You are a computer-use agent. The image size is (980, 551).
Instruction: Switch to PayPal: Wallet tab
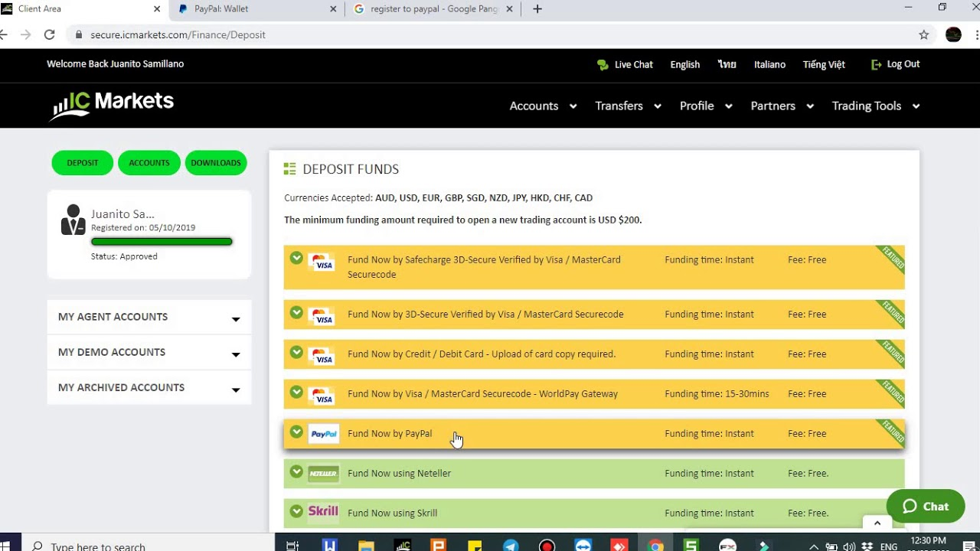pyautogui.click(x=256, y=9)
